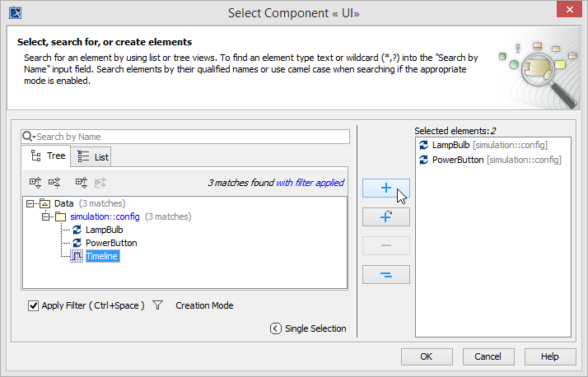Select LampBulb in the tree

pos(104,230)
